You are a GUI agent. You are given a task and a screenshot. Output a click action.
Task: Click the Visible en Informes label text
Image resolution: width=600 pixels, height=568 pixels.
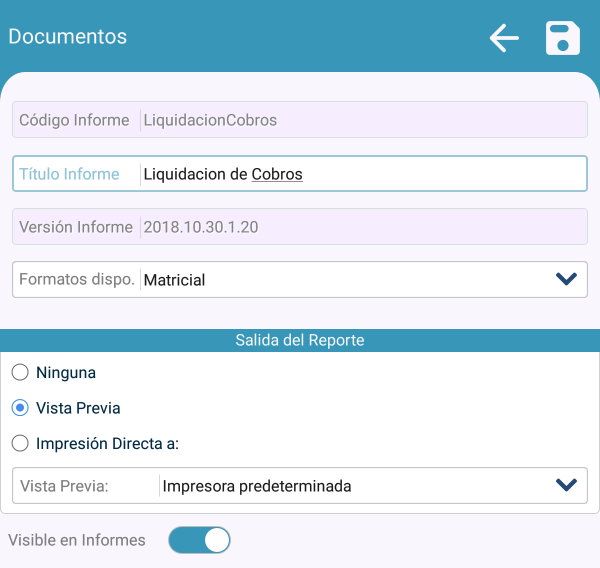point(77,540)
